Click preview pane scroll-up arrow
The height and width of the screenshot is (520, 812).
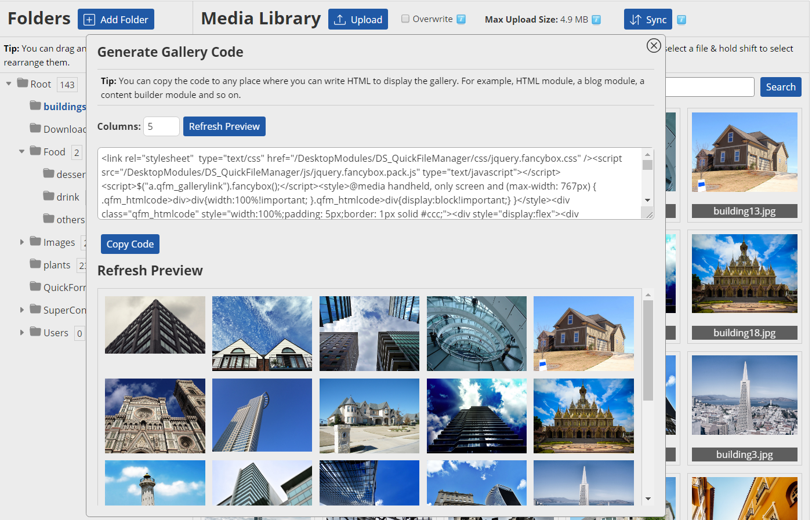click(648, 294)
